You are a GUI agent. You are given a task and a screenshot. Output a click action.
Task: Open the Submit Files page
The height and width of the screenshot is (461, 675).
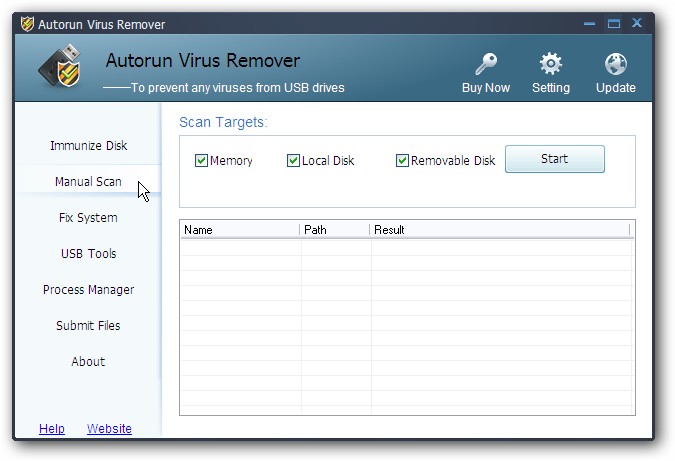click(x=88, y=326)
